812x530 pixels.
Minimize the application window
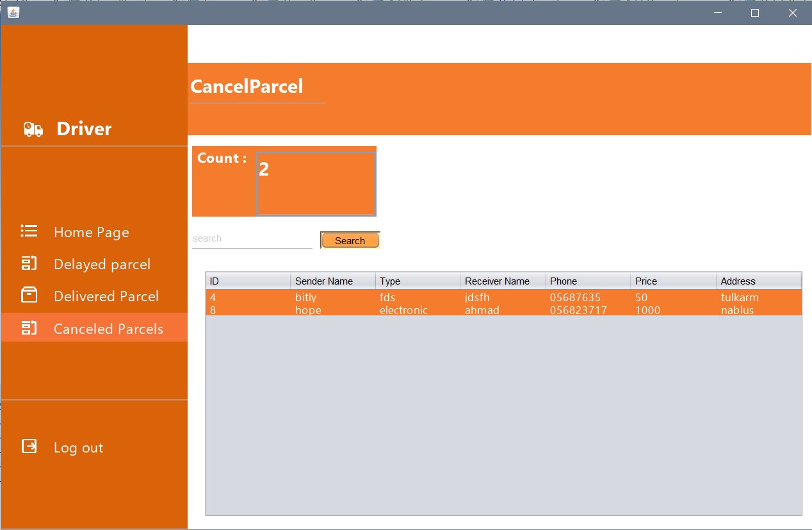[717, 13]
